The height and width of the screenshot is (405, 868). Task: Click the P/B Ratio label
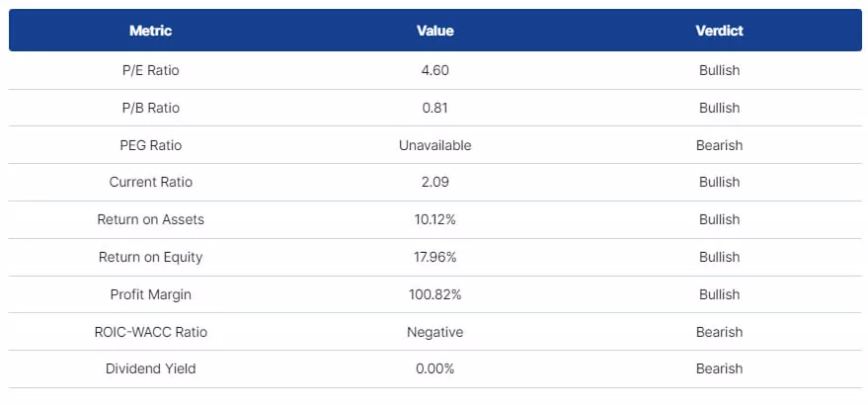[x=150, y=108]
